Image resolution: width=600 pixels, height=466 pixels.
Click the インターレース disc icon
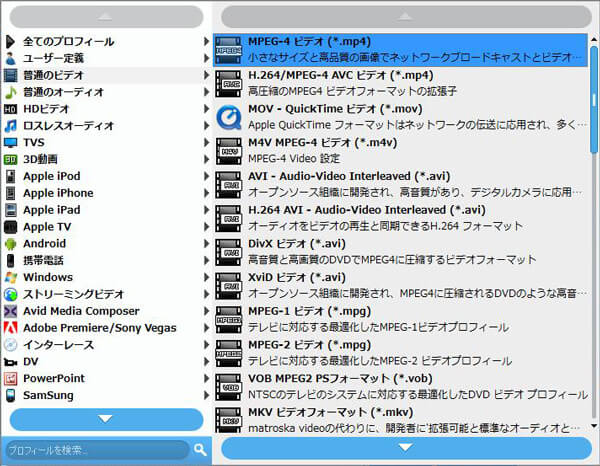[10, 345]
